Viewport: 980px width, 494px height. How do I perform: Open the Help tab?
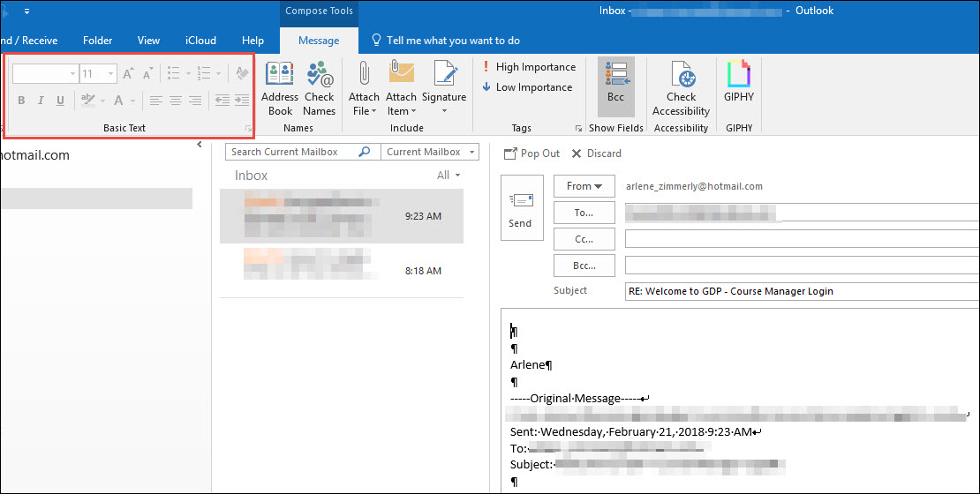point(253,41)
